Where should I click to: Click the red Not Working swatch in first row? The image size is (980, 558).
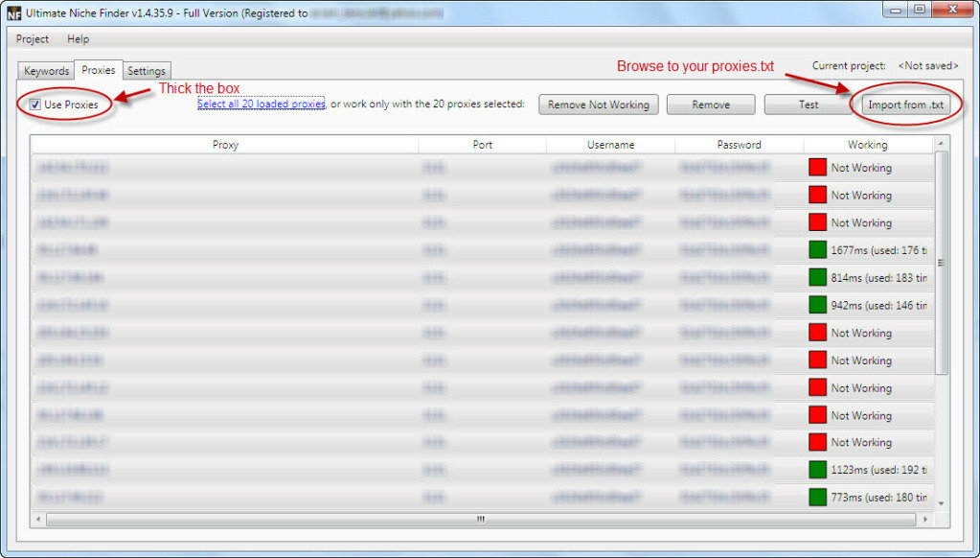817,168
